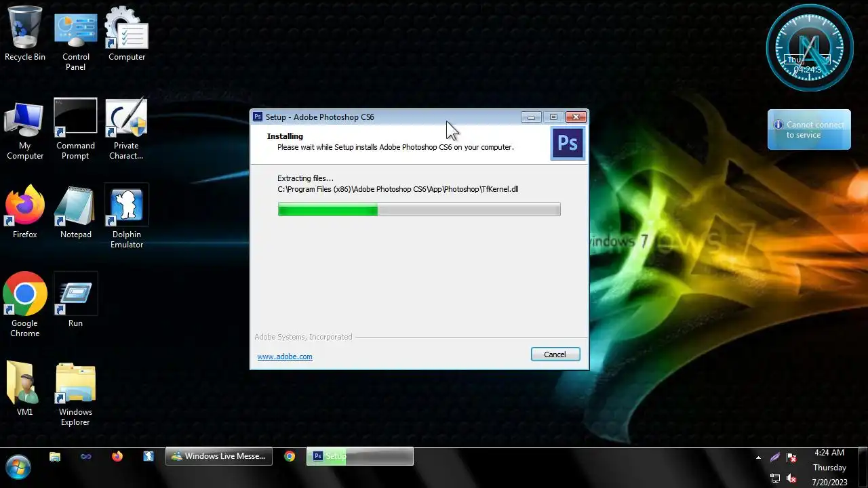Click the muted volume tray icon
This screenshot has height=488, width=868.
[x=791, y=478]
